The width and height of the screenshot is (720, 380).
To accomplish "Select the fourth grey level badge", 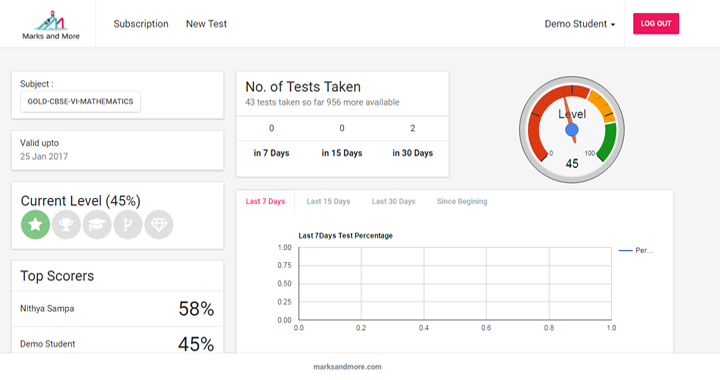I will click(x=128, y=224).
